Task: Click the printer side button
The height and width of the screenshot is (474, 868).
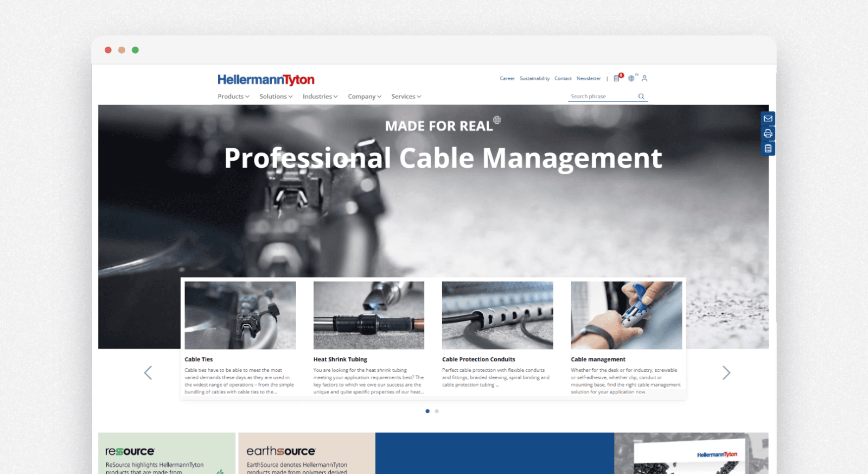Action: (768, 134)
